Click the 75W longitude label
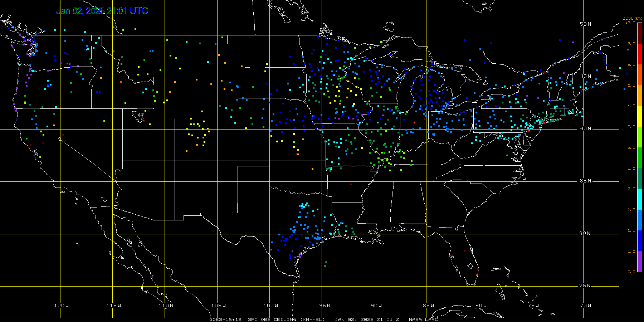Screen dimensions: 644x322 point(533,306)
